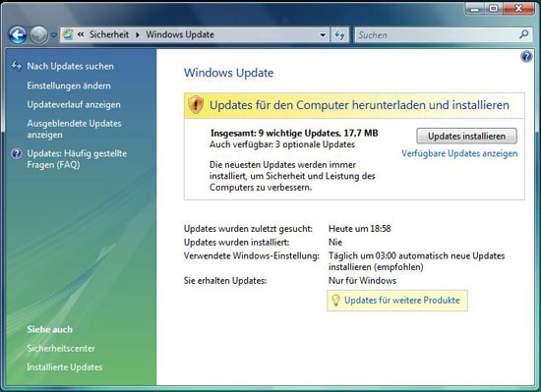Viewport: 541px width, 392px height.
Task: Click text 'Auch verfügbar: 3 optionale Updates'
Action: 282,144
